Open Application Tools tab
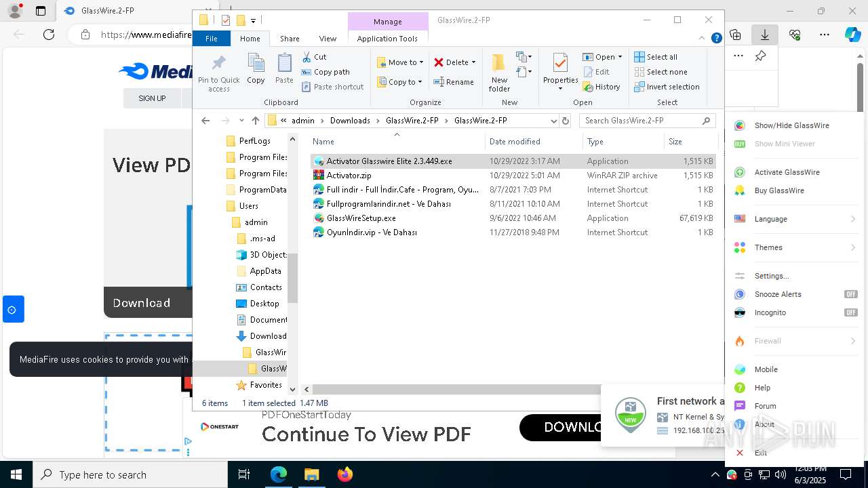This screenshot has height=488, width=868. click(387, 39)
